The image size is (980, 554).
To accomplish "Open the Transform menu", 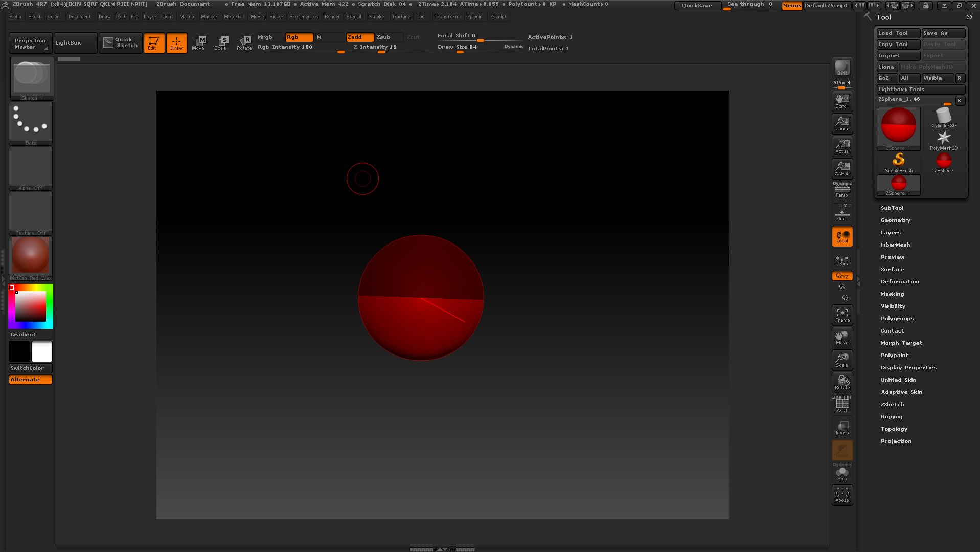I will pos(447,17).
